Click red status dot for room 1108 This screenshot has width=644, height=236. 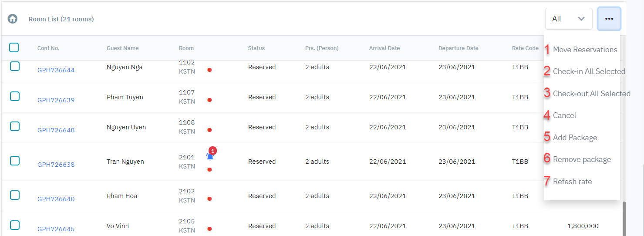(209, 130)
